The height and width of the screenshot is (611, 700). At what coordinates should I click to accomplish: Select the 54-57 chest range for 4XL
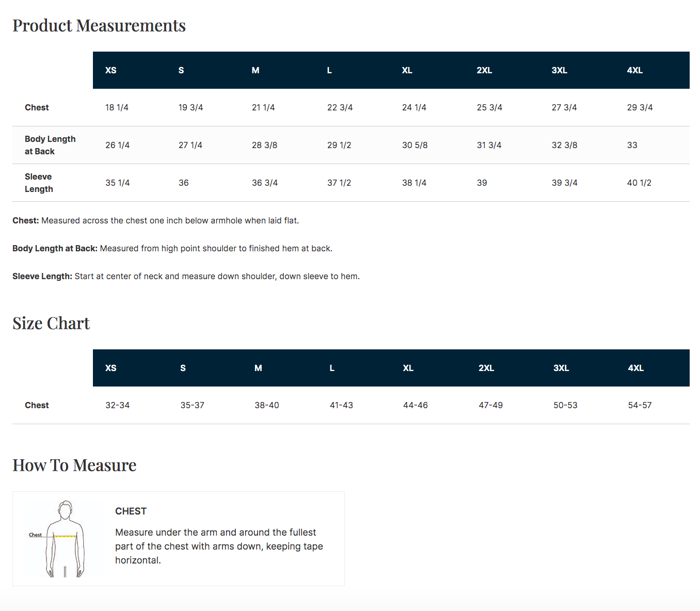[640, 405]
